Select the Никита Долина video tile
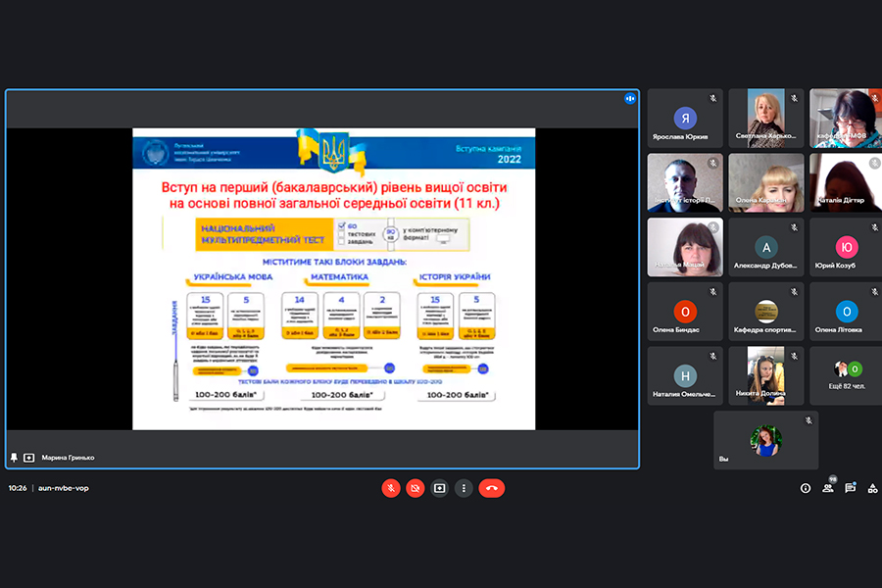 tap(766, 376)
